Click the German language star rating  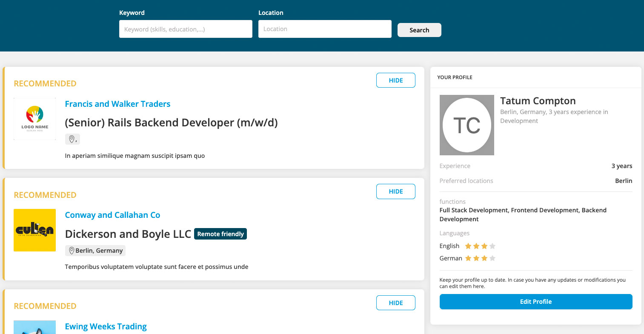pos(480,258)
